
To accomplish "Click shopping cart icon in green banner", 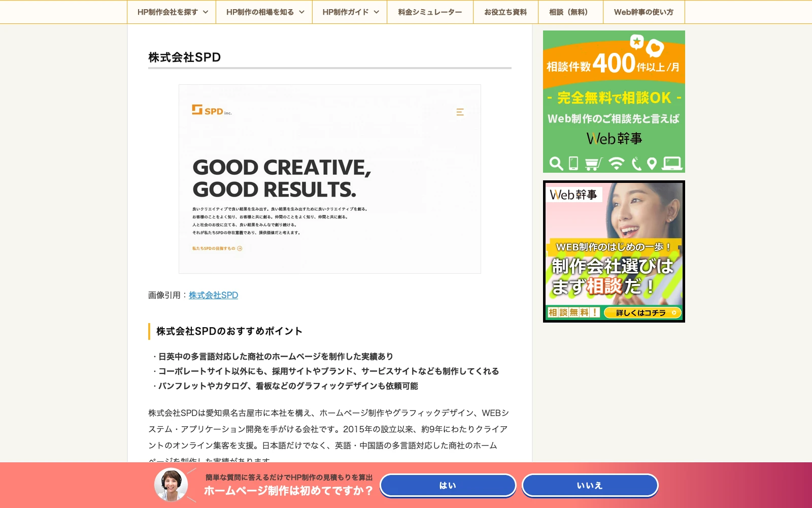I will (593, 164).
